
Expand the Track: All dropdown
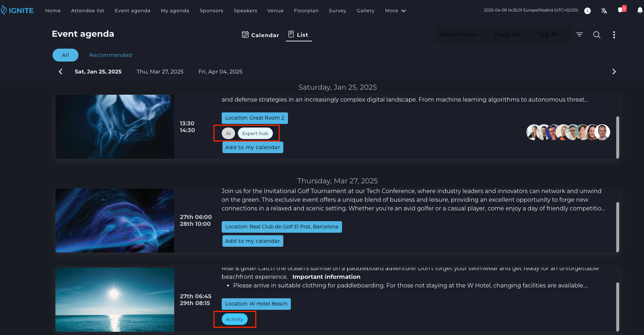[x=509, y=35]
